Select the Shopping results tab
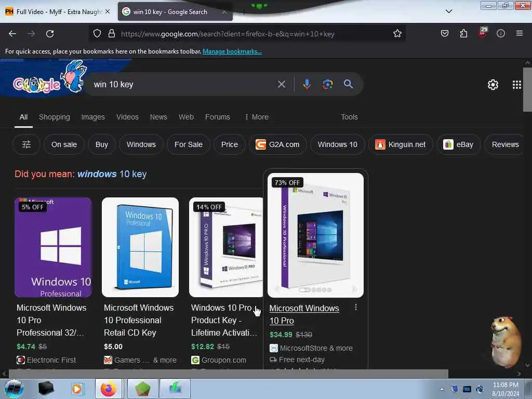The width and height of the screenshot is (532, 399). 54,117
